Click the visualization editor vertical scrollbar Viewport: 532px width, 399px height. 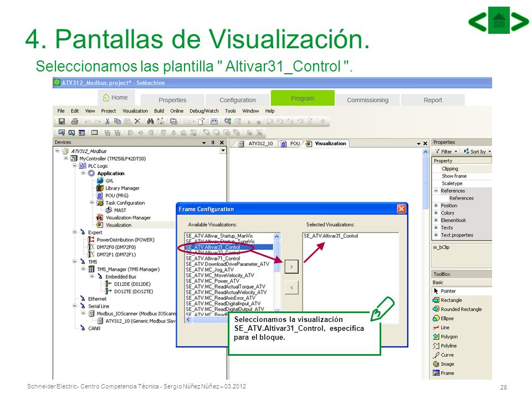click(x=426, y=183)
